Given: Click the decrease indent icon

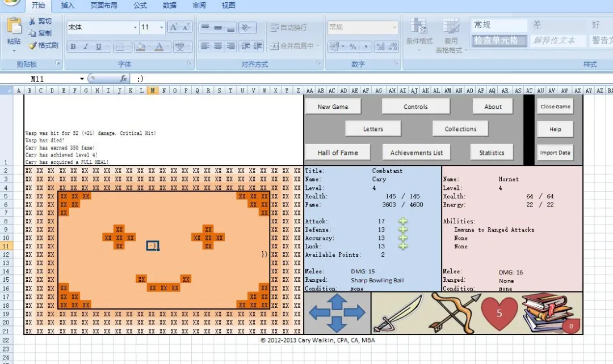Looking at the screenshot, I should (245, 46).
